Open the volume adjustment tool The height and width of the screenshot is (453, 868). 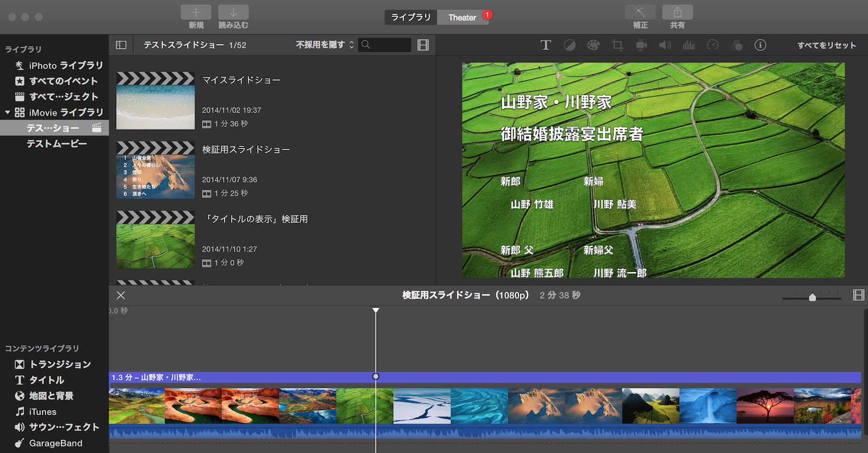point(665,45)
